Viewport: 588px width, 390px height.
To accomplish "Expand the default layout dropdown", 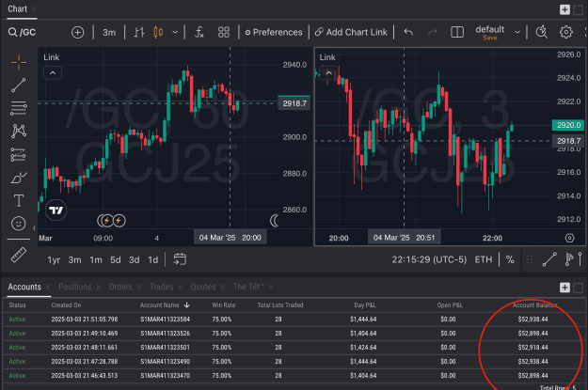I will coord(517,32).
